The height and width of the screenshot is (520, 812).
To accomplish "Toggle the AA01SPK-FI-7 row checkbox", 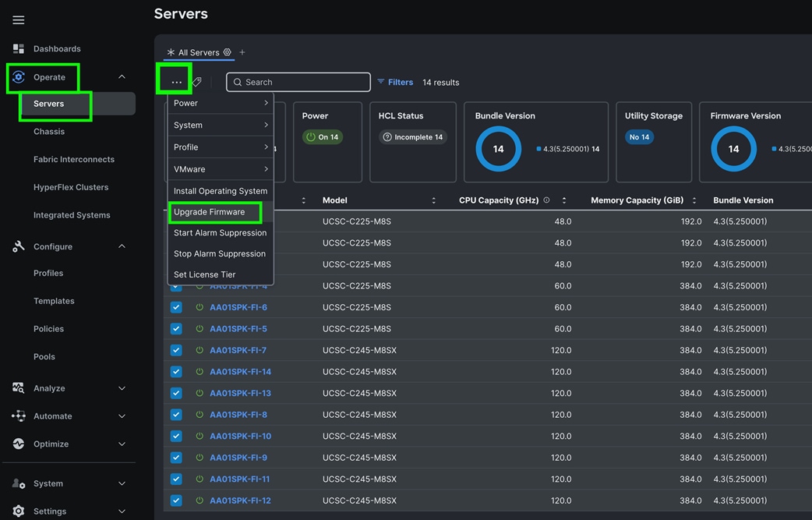I will point(176,350).
